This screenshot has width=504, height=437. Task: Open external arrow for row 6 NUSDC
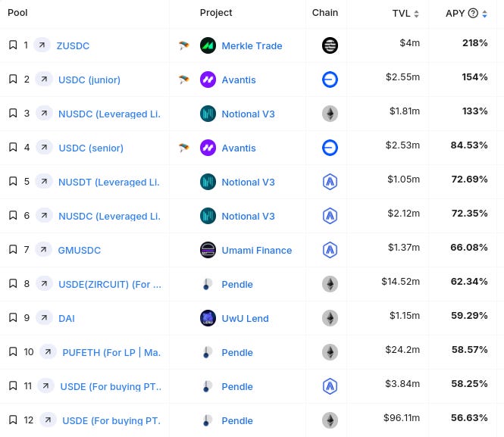point(44,215)
